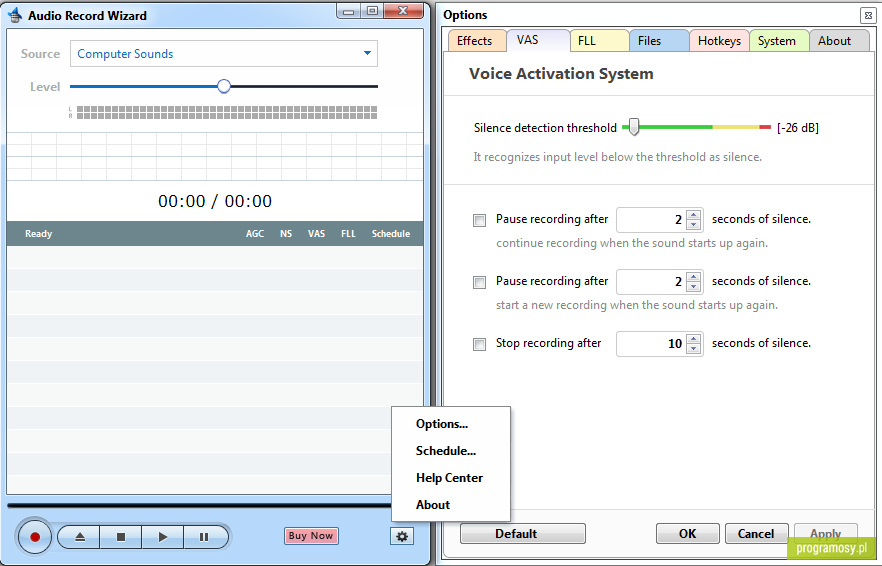Minimize the Audio Record Wizard window

click(x=349, y=11)
